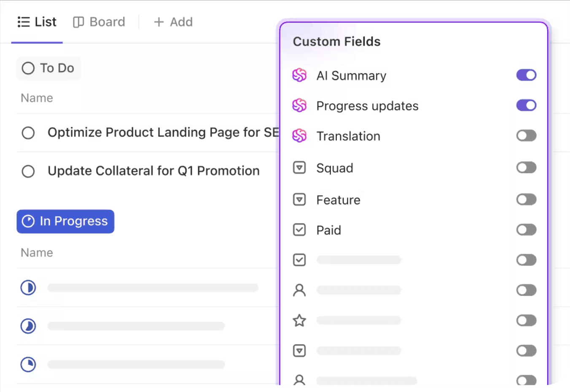The width and height of the screenshot is (570, 392).
Task: Click the Custom Fields panel heading
Action: pos(336,42)
